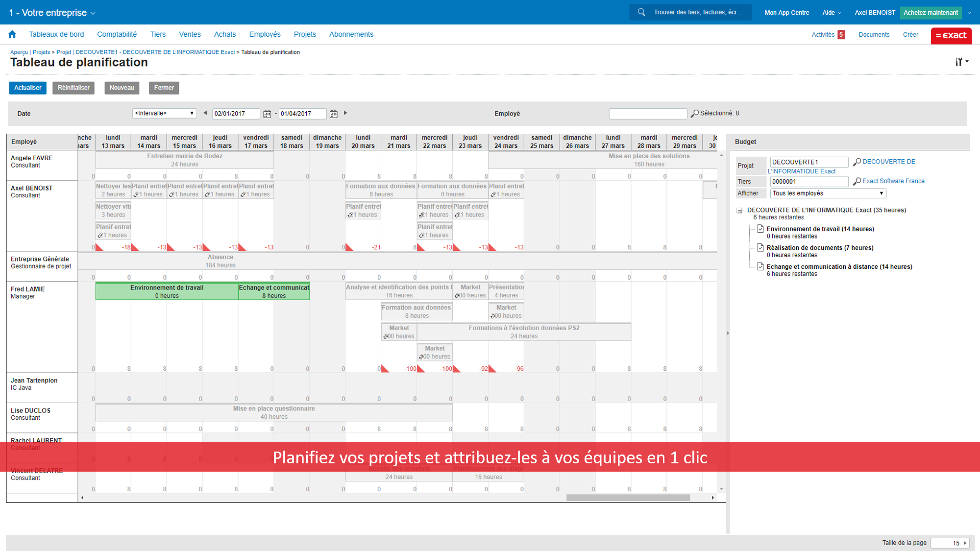The height and width of the screenshot is (551, 980).
Task: Select Mise en place questionnaire block
Action: pyautogui.click(x=274, y=412)
